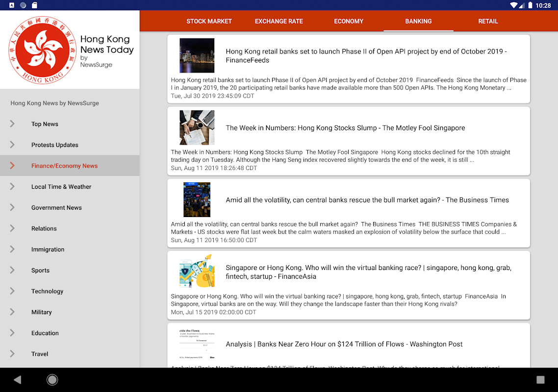The height and width of the screenshot is (392, 558).
Task: Click Hong Kong News by NewsSurge label
Action: 55,103
